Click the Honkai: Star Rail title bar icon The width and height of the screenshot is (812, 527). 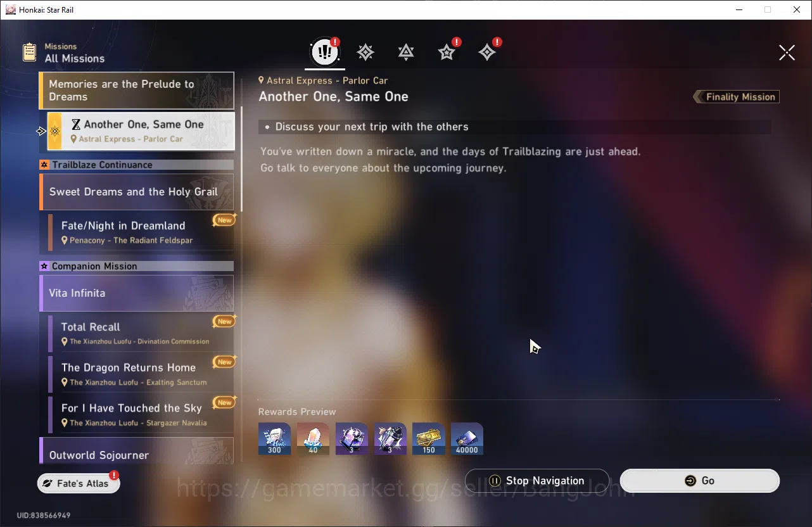(11, 10)
